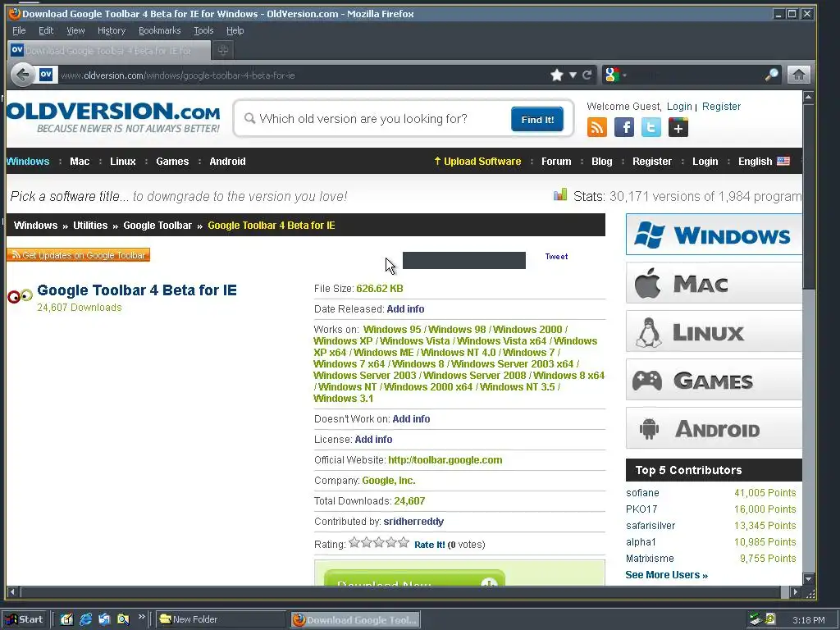Click the horizontal scrollbar right arrow
840x630 pixels.
coord(795,592)
